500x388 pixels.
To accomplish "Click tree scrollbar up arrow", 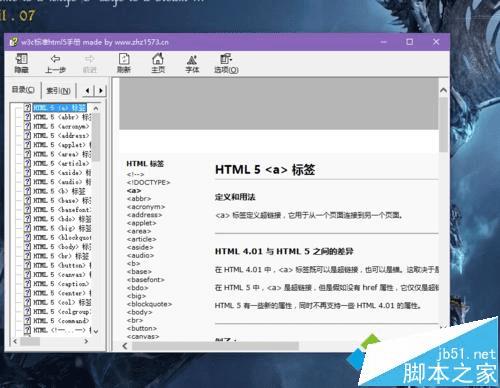I will click(96, 108).
